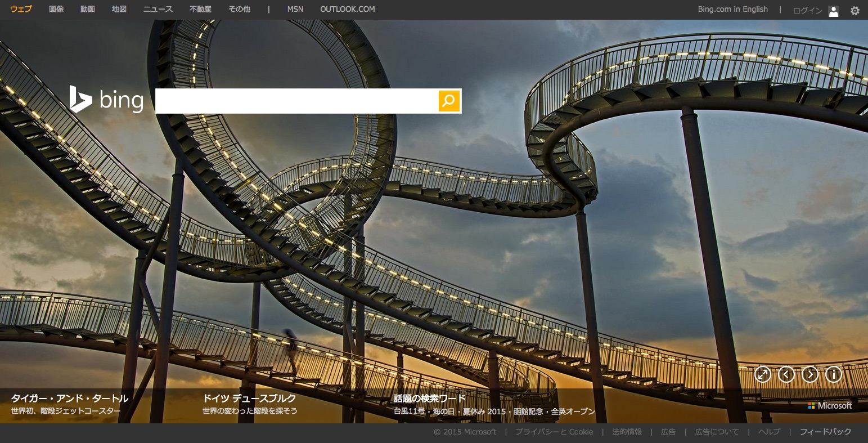
Task: Open image info with the i icon
Action: pyautogui.click(x=833, y=374)
